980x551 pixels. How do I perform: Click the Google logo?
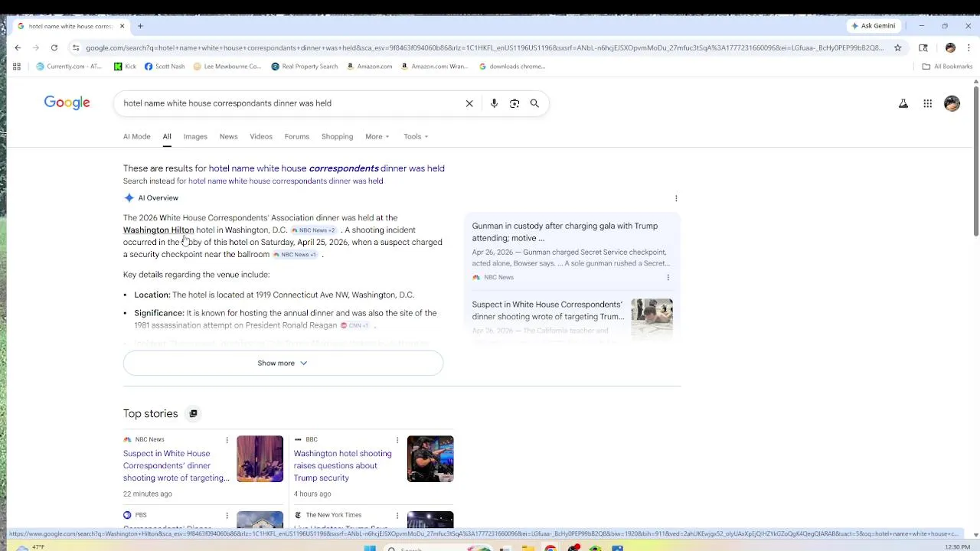click(67, 103)
